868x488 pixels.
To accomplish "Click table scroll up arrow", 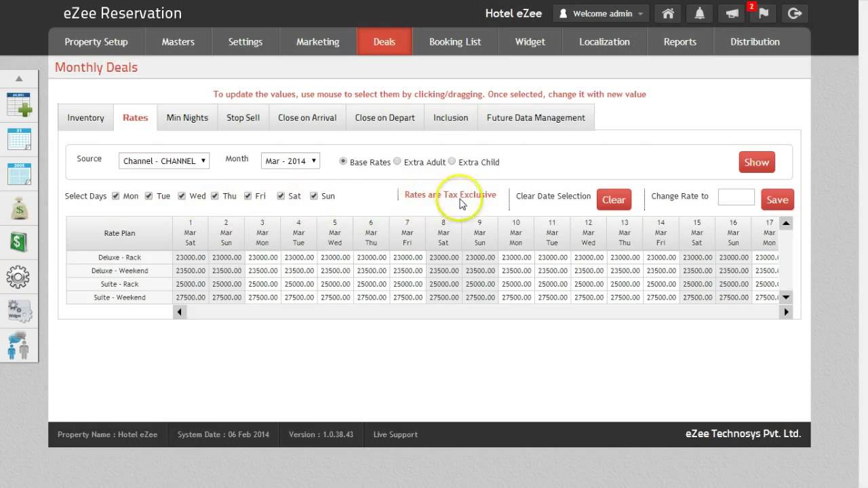I will coord(786,223).
